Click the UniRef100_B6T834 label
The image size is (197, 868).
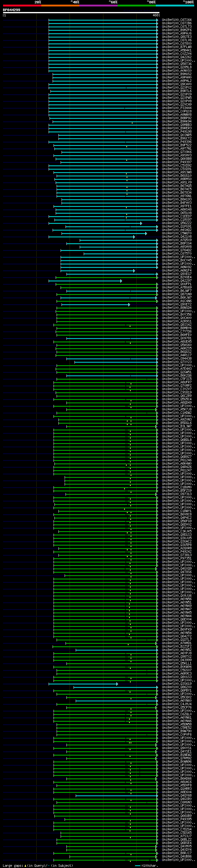click(176, 193)
